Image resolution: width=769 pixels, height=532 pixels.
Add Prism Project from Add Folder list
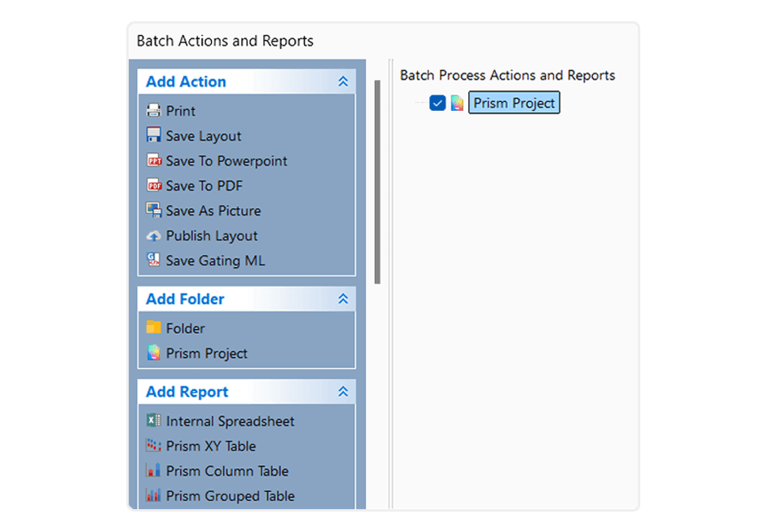pos(206,354)
